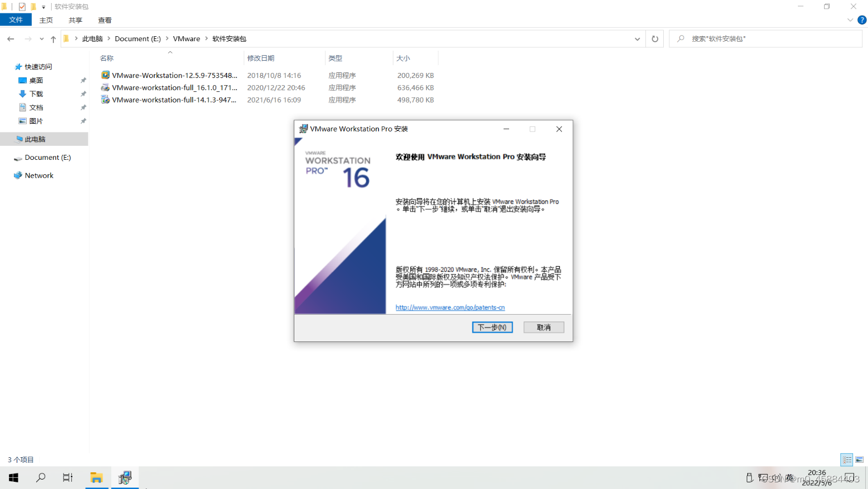Select VMware-workstation-full_16.1.0 file icon

pos(105,87)
